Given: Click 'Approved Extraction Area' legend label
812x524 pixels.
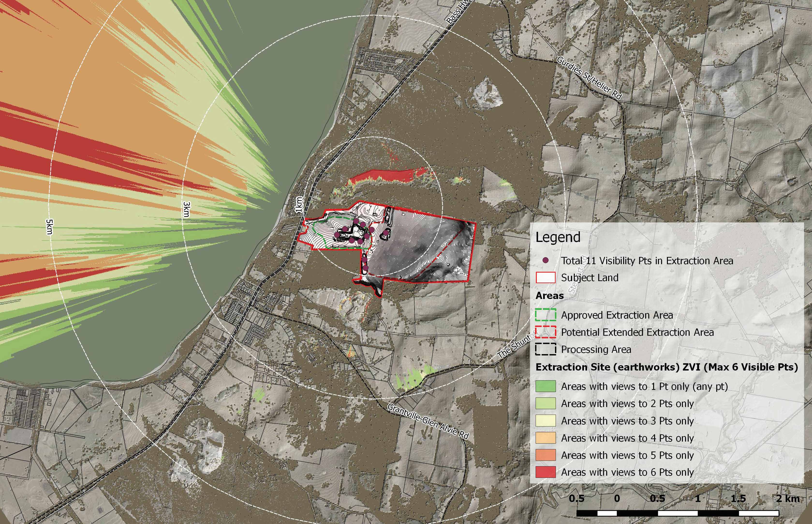Looking at the screenshot, I should pos(617,315).
